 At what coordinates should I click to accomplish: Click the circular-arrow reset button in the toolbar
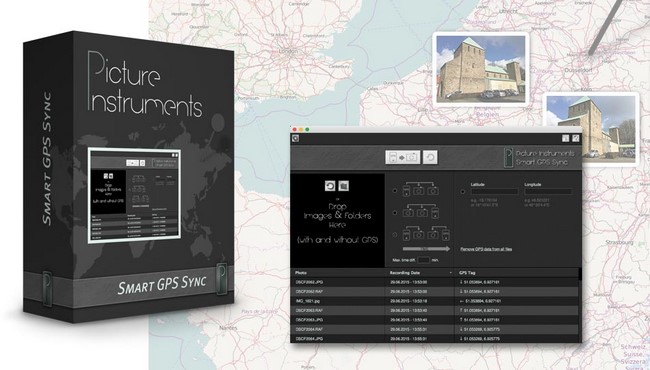click(x=430, y=157)
